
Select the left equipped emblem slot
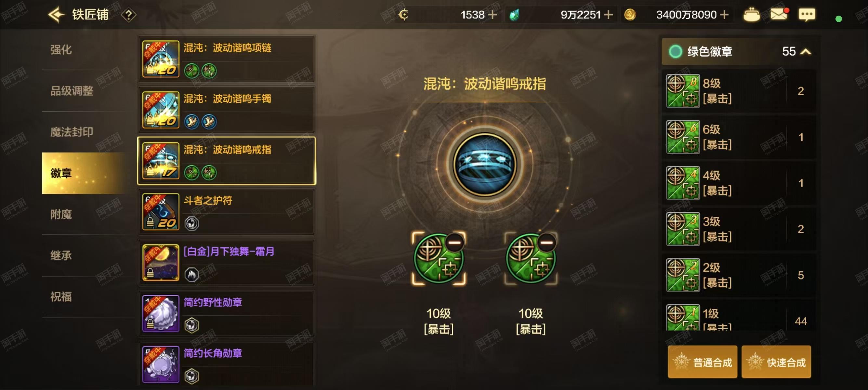(x=438, y=259)
